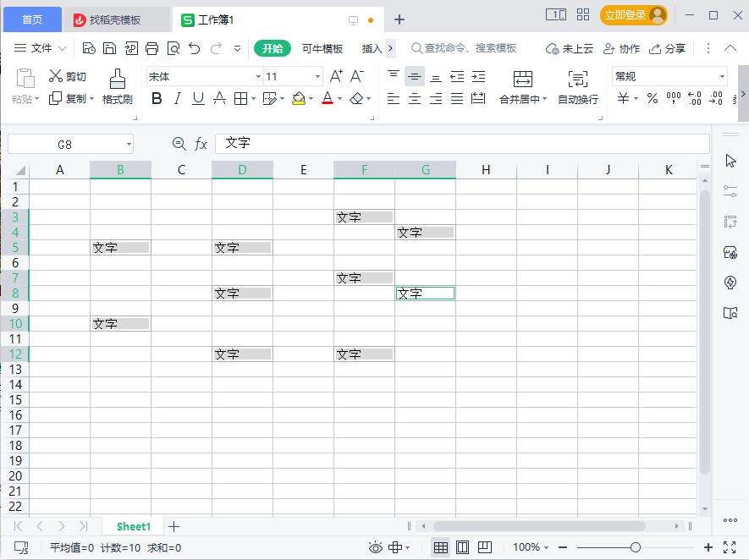Click the Auto Wrap (自动换行) icon
The image size is (749, 560).
coord(578,80)
